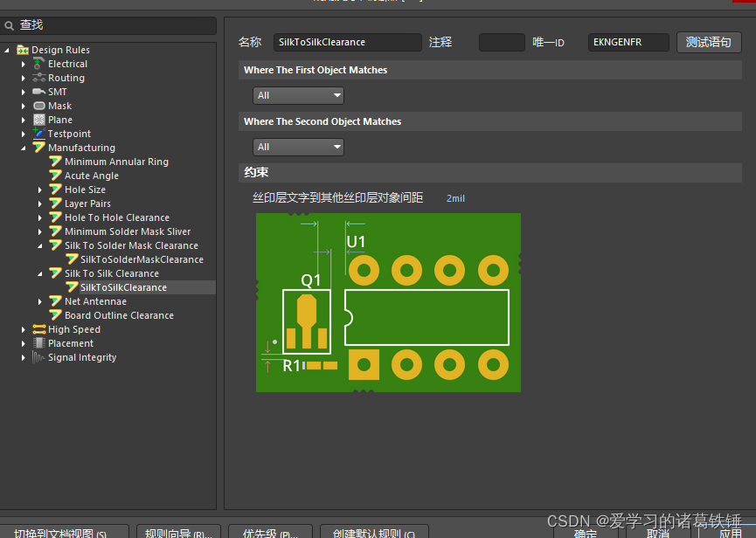Select the Acute Angle rule
756x538 pixels.
[92, 176]
